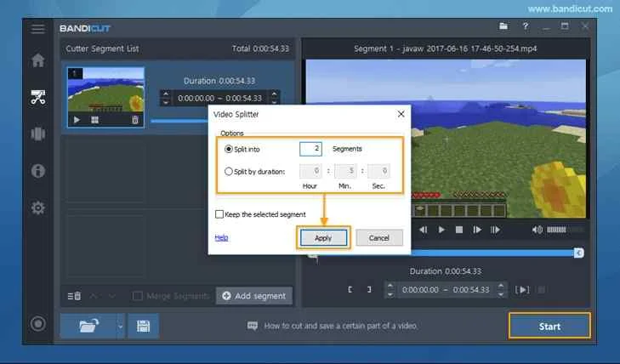Expand the dropdown arrow beside open file
The width and height of the screenshot is (620, 364).
(x=120, y=326)
